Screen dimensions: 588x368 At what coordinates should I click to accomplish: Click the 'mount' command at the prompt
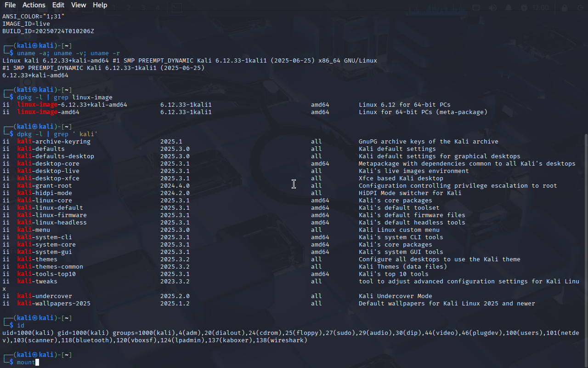point(26,362)
